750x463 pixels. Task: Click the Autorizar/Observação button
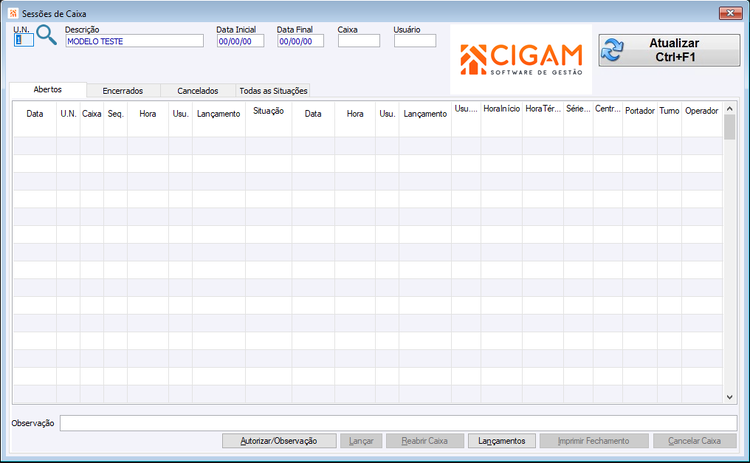point(279,441)
